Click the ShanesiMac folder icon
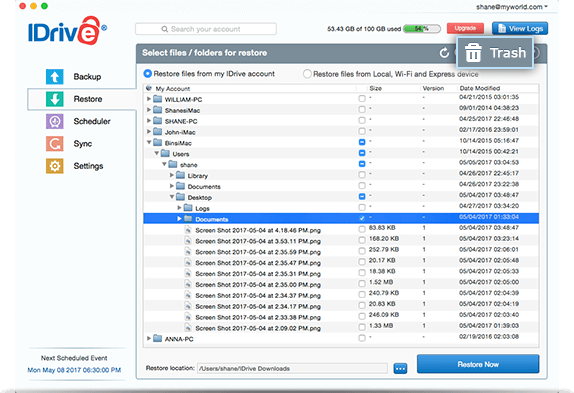The image size is (574, 393). [x=157, y=110]
